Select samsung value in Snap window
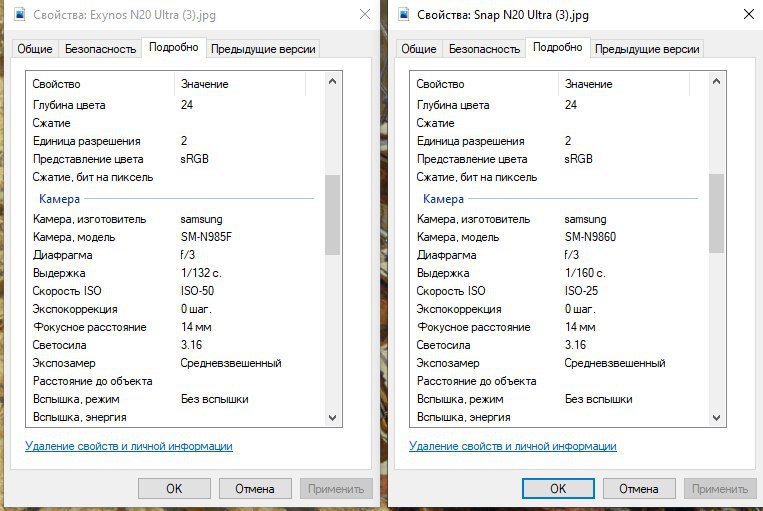Screen dimensions: 763x511 point(585,219)
